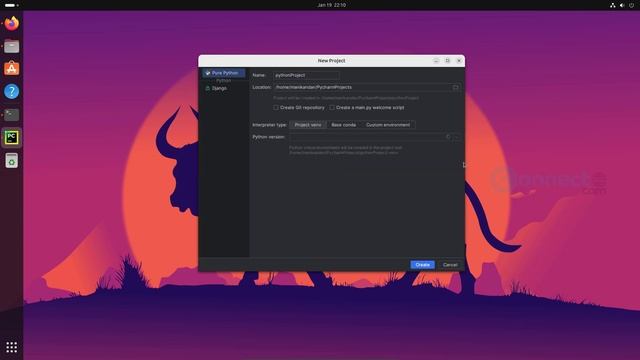The image size is (640, 360).
Task: Open Firefox from the dock
Action: [x=11, y=23]
